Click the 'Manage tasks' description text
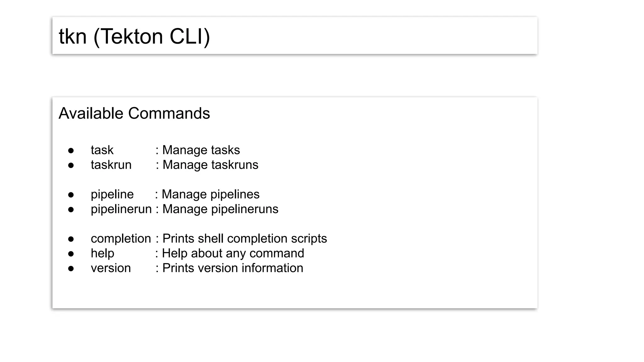644x362 pixels. [x=201, y=150]
